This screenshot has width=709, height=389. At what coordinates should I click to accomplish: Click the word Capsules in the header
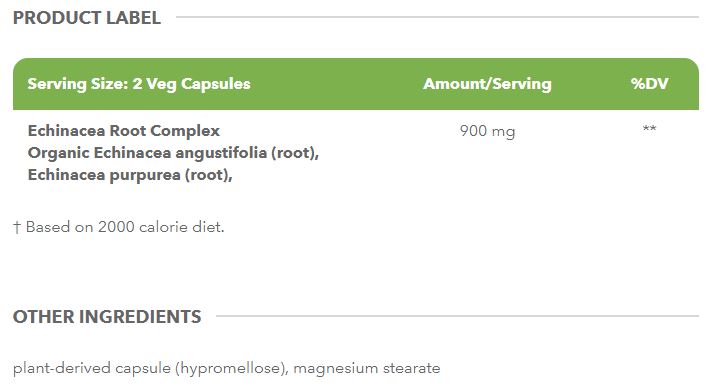pos(216,84)
